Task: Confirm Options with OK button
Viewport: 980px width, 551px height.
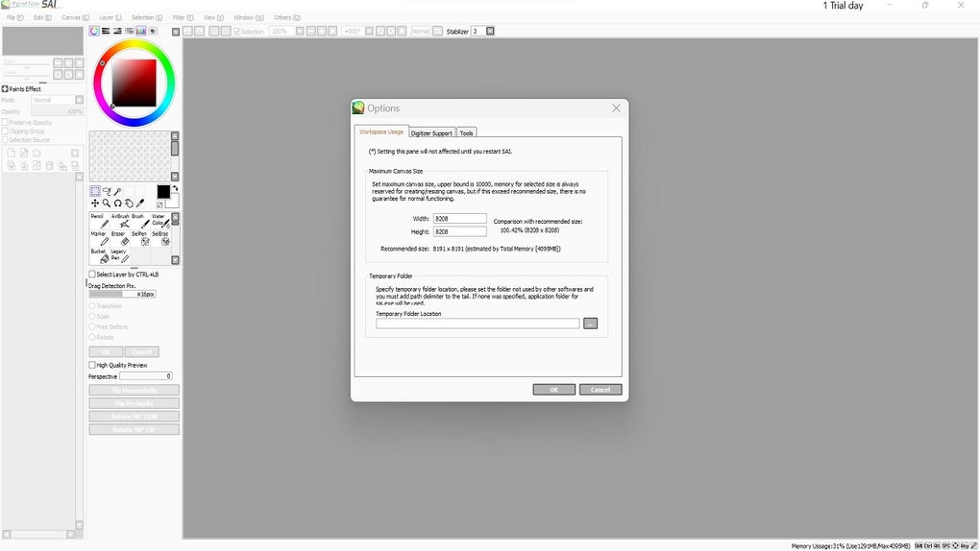Action: [553, 389]
